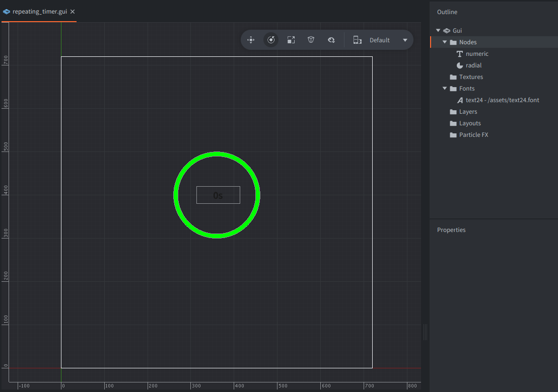
Task: Select the Layers folder in Outline
Action: (468, 112)
